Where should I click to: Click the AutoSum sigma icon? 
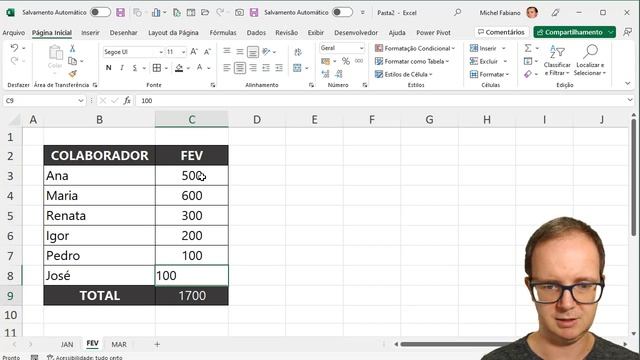pos(528,48)
